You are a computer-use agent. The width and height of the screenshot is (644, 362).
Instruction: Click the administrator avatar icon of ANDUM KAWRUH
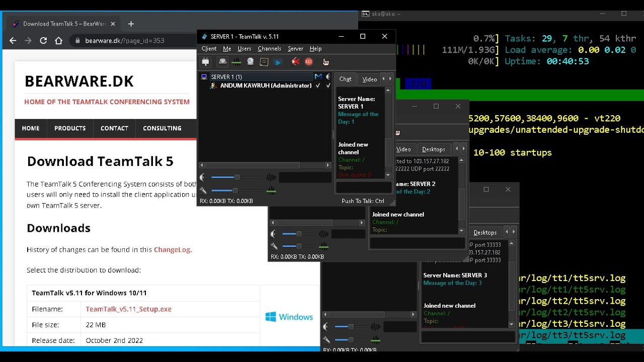213,85
